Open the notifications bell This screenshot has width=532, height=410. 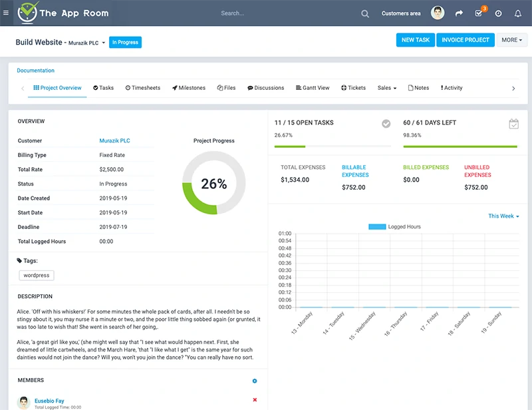[x=518, y=13]
